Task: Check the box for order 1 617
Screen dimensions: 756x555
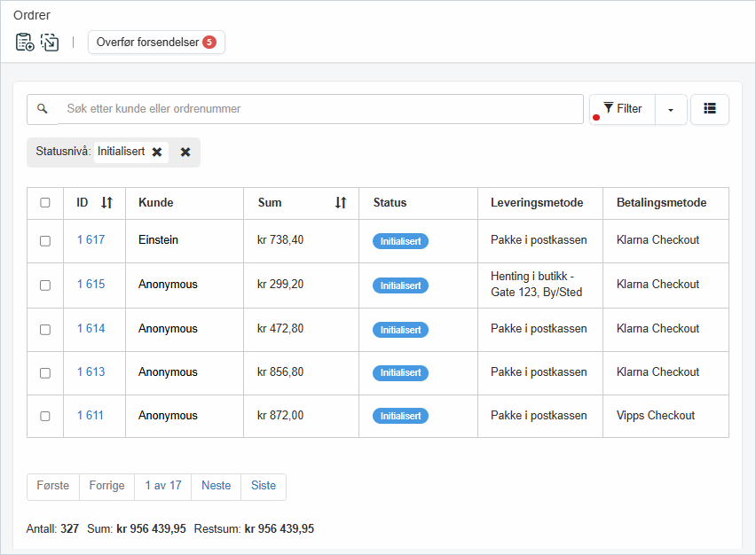Action: click(45, 241)
